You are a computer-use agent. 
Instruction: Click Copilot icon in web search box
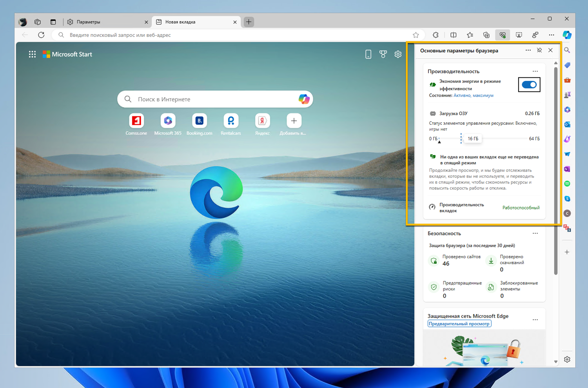(304, 99)
